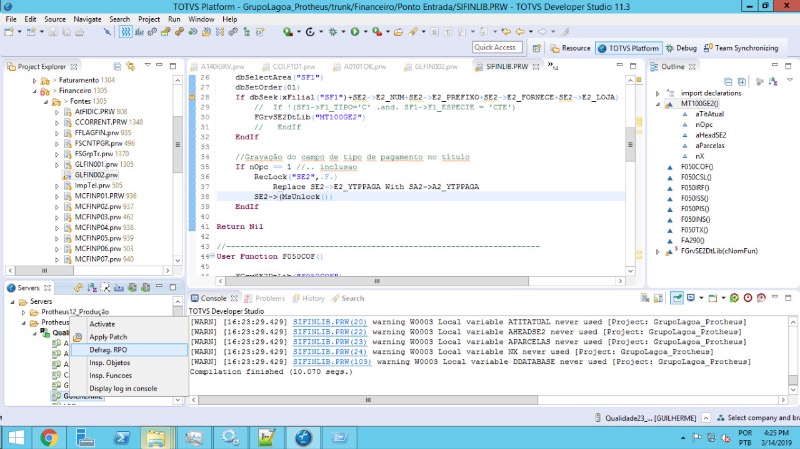The width and height of the screenshot is (800, 449).
Task: Switch to the Problems tab
Action: [265, 298]
